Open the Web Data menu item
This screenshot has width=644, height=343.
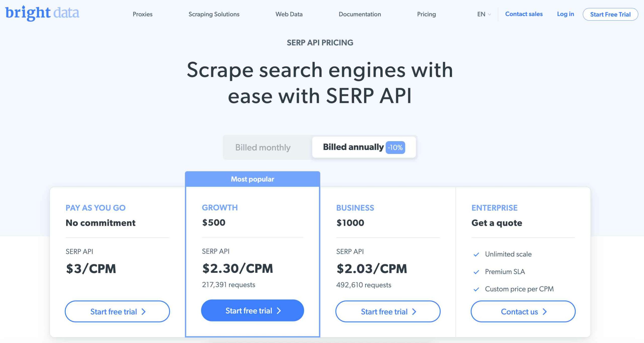coord(289,14)
